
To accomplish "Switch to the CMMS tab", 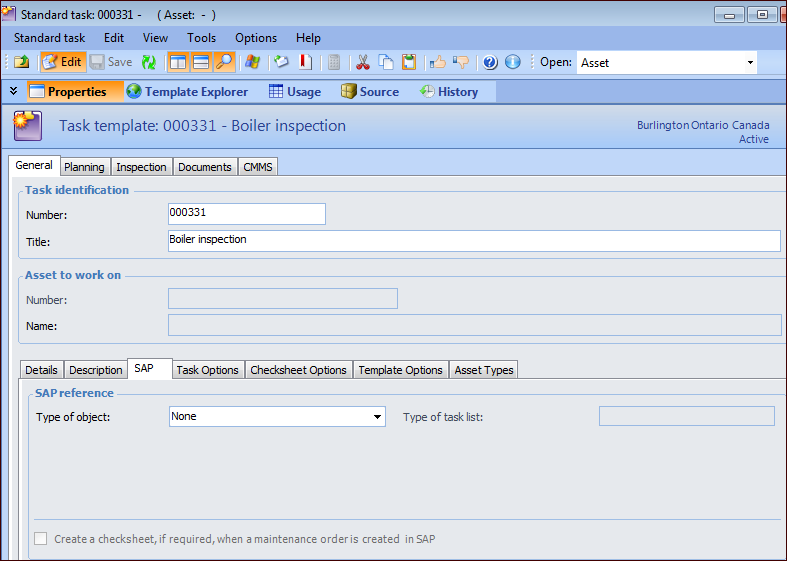I will pos(257,167).
